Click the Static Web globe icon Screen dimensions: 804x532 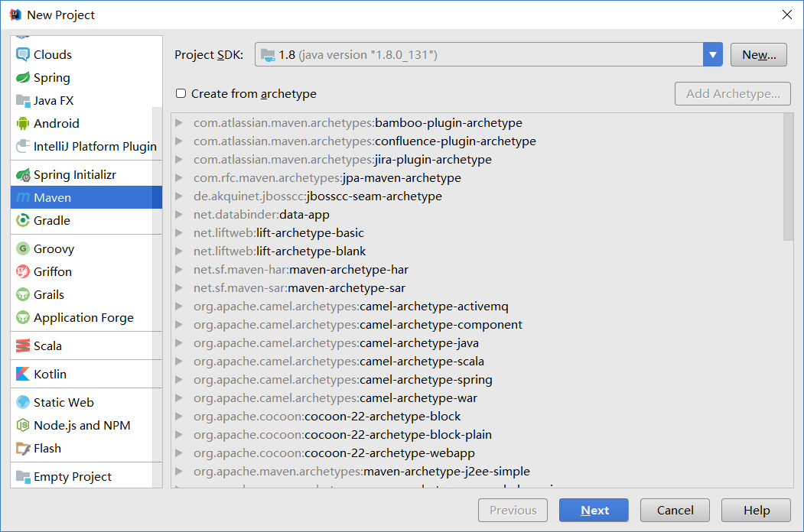[x=23, y=402]
